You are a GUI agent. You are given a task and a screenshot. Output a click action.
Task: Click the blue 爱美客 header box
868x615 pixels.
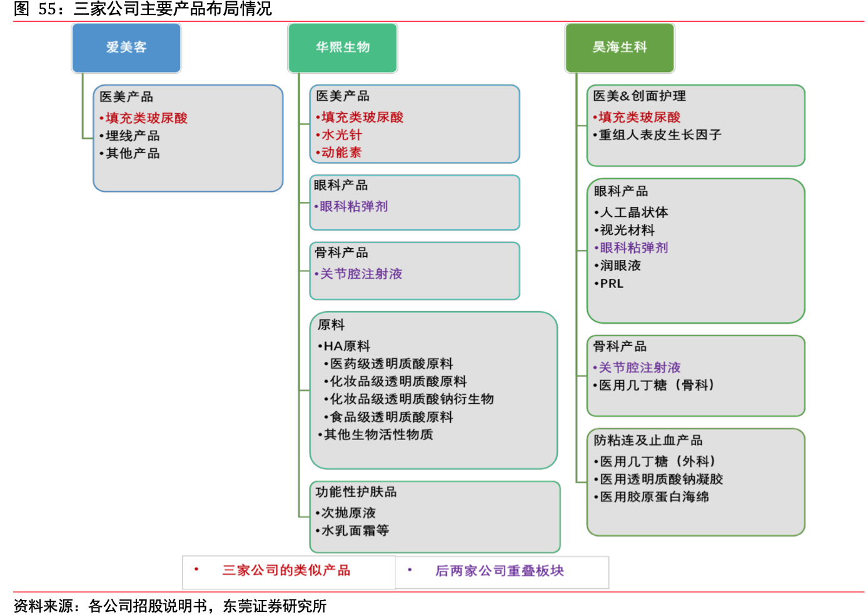[126, 47]
